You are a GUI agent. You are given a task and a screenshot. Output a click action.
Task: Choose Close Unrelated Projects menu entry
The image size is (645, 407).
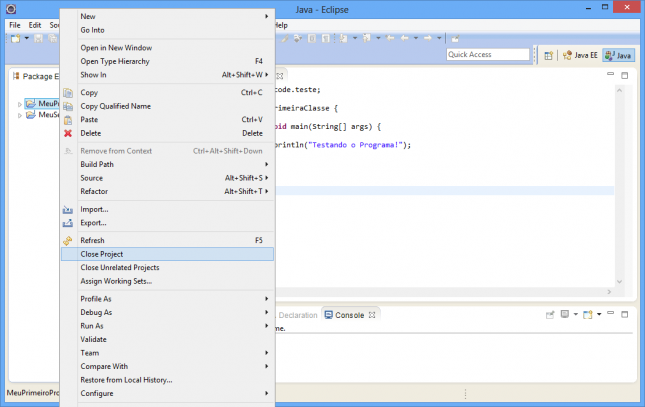(x=167, y=267)
